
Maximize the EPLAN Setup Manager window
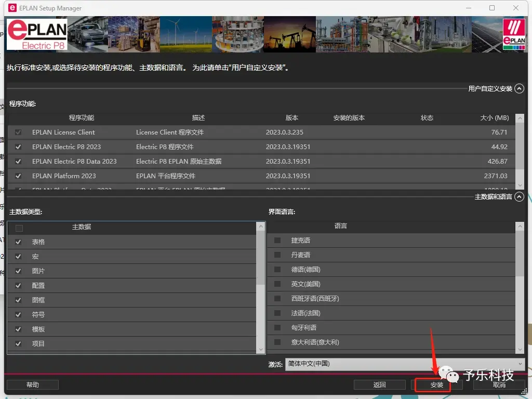[x=492, y=8]
